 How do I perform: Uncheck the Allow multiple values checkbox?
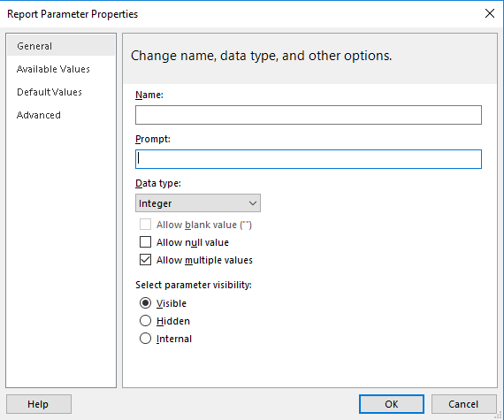[145, 260]
